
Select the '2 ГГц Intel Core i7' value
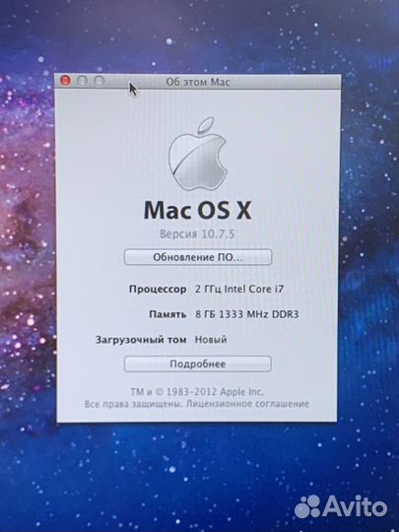(x=239, y=289)
